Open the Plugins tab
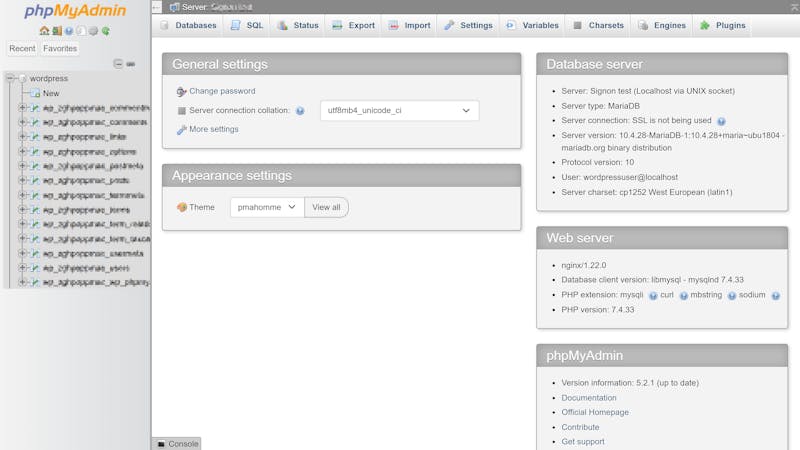Viewport: 800px width, 450px height. click(x=723, y=26)
